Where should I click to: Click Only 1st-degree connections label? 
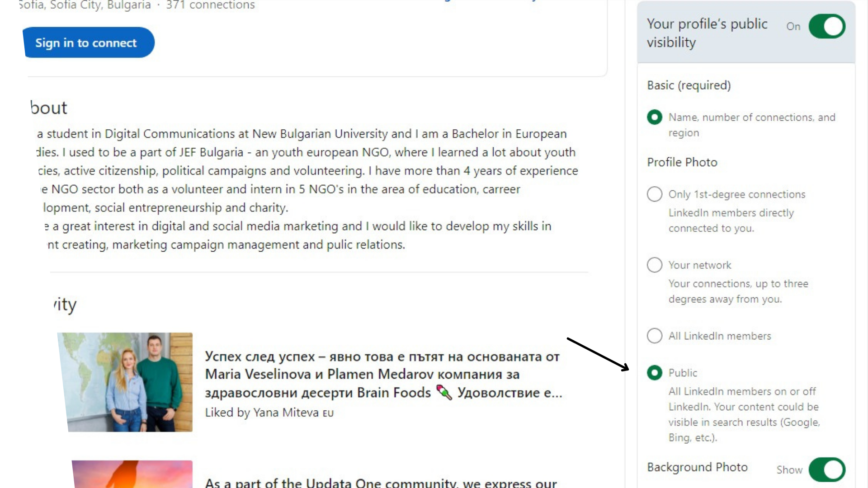[x=737, y=194]
